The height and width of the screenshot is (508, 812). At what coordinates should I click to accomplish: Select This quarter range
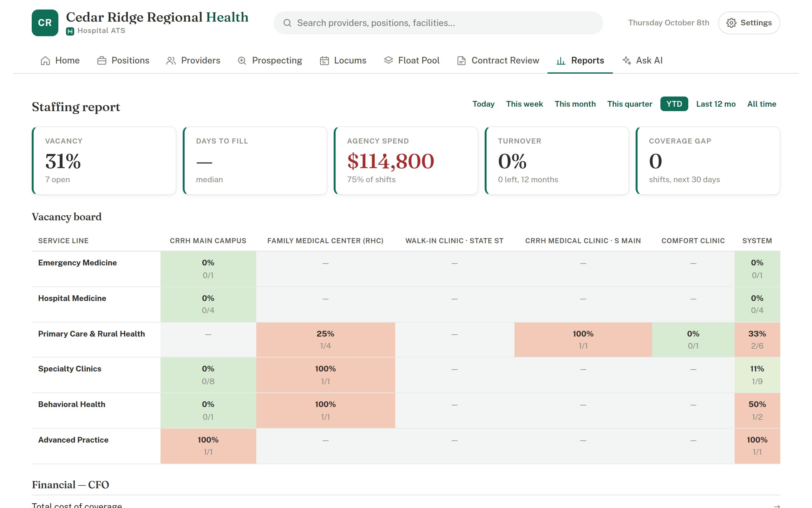[x=630, y=104]
